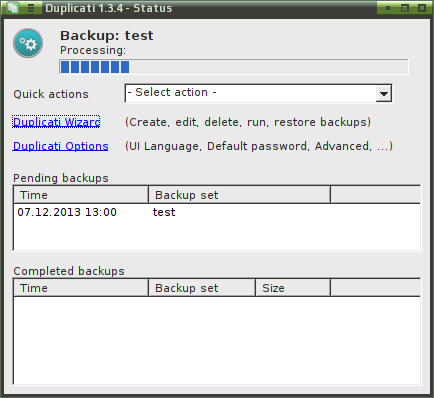
Task: Sort completed backups by Size column
Action: (293, 288)
